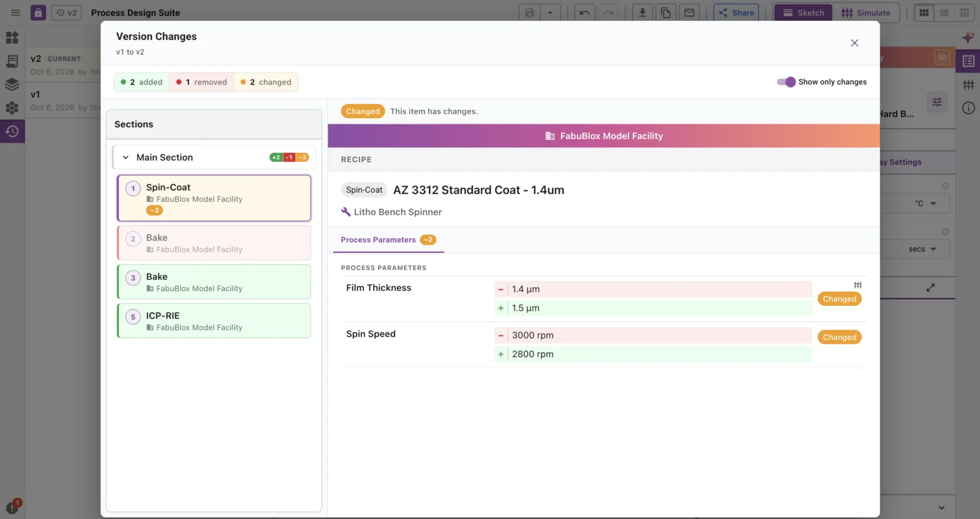Open the Process Parameters tab

click(388, 240)
